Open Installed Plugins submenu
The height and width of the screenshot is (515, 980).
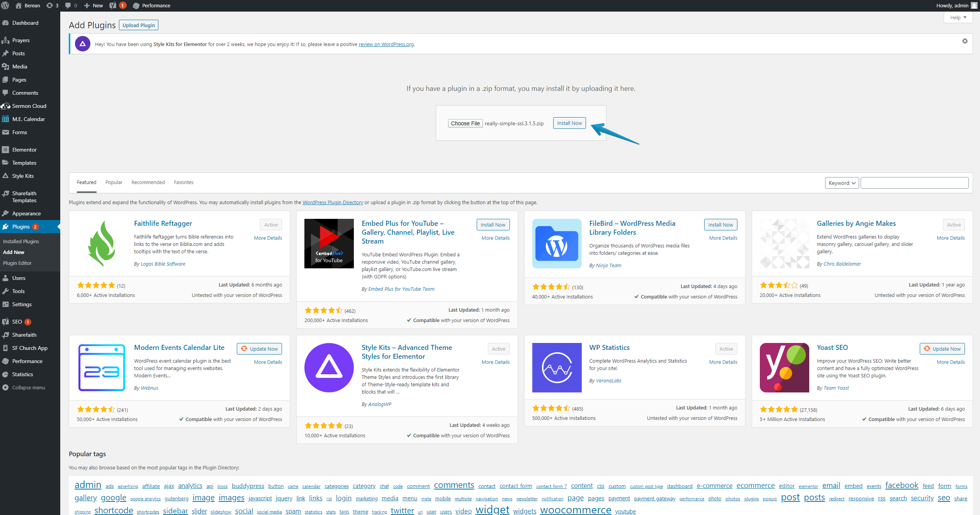(x=21, y=241)
